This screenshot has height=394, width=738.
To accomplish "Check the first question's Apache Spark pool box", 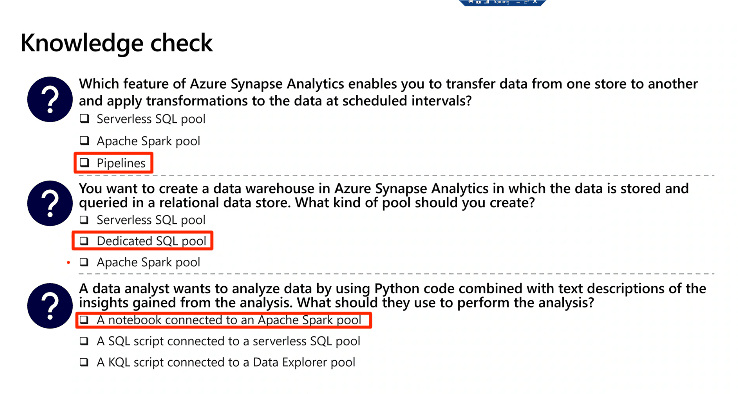I will [84, 140].
